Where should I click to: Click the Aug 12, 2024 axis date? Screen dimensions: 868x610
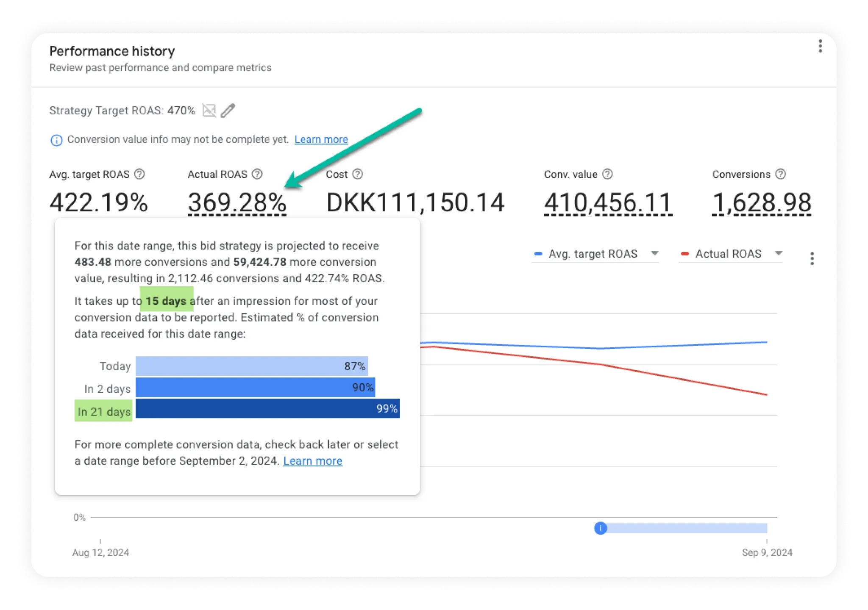click(100, 552)
